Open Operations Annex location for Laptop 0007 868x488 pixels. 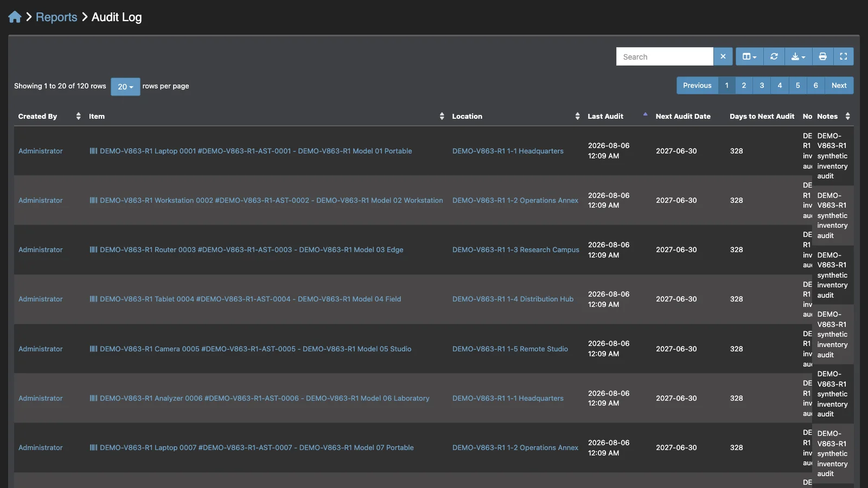tap(515, 447)
